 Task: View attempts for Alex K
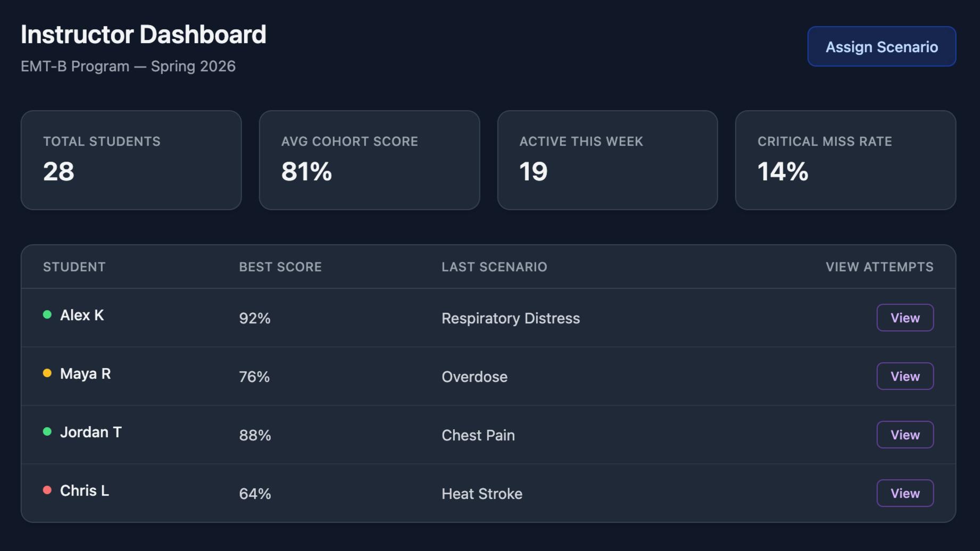pos(905,318)
